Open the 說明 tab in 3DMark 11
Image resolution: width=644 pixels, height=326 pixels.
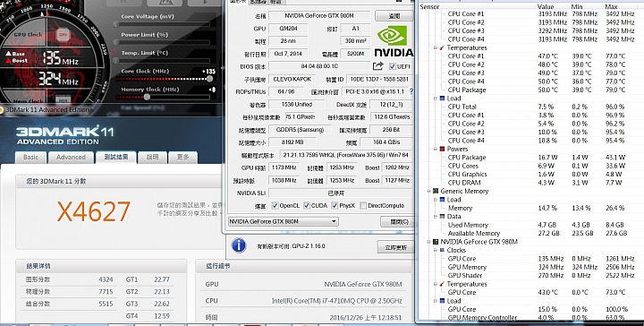152,157
